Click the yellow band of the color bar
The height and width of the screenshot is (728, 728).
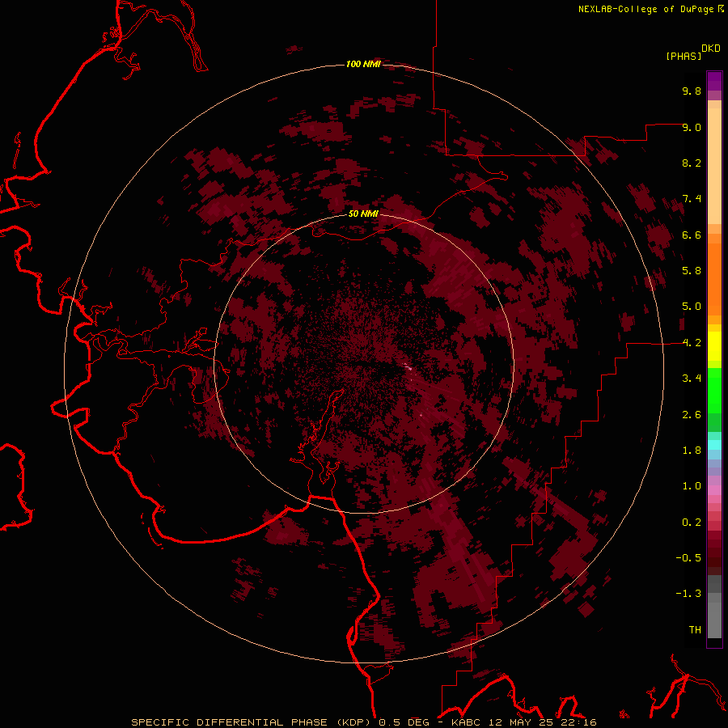714,346
